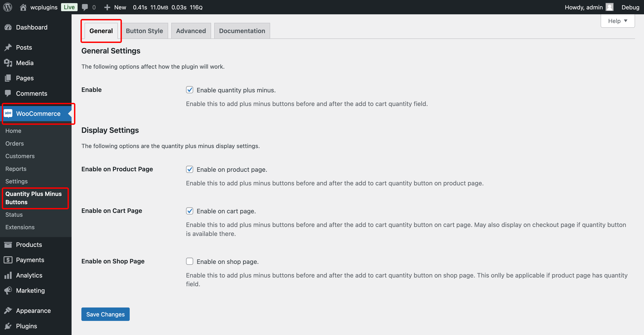Click the Marketing megaphone icon
The height and width of the screenshot is (335, 644).
click(x=8, y=290)
